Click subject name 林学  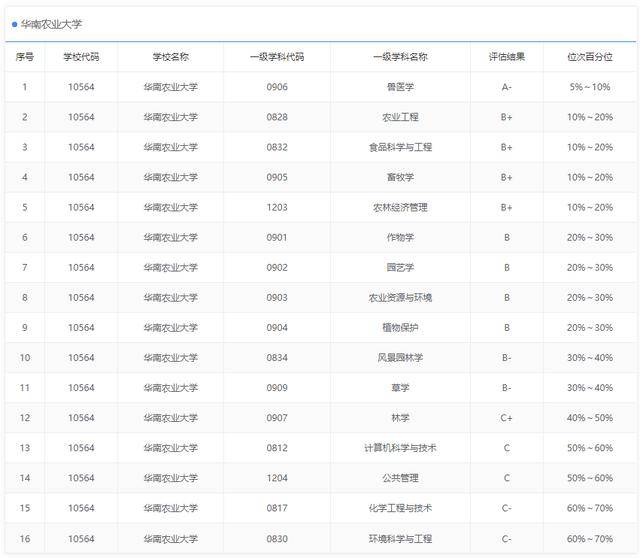[x=400, y=418]
